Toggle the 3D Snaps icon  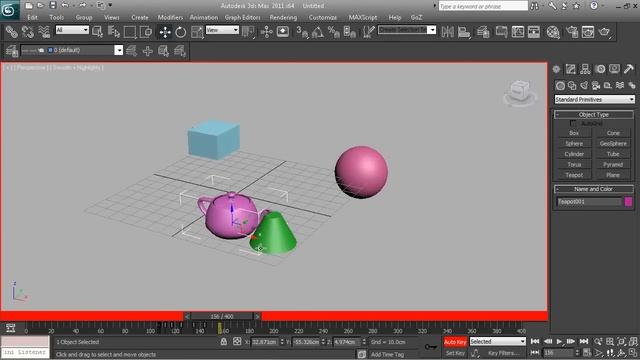coord(302,31)
